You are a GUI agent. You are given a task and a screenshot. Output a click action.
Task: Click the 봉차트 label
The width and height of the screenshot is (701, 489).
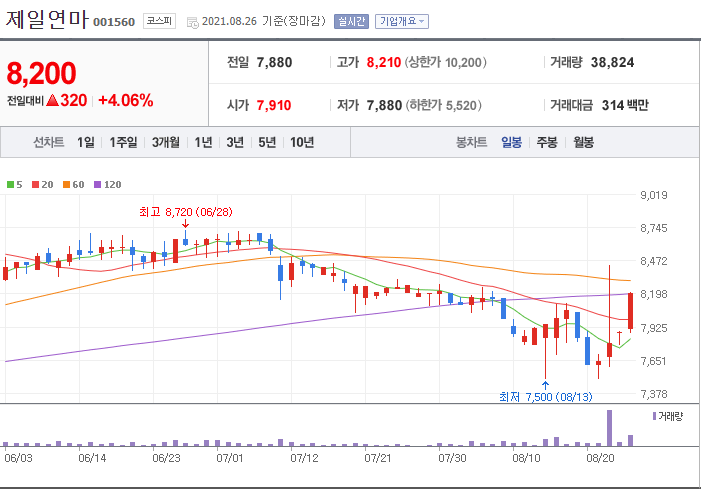471,142
